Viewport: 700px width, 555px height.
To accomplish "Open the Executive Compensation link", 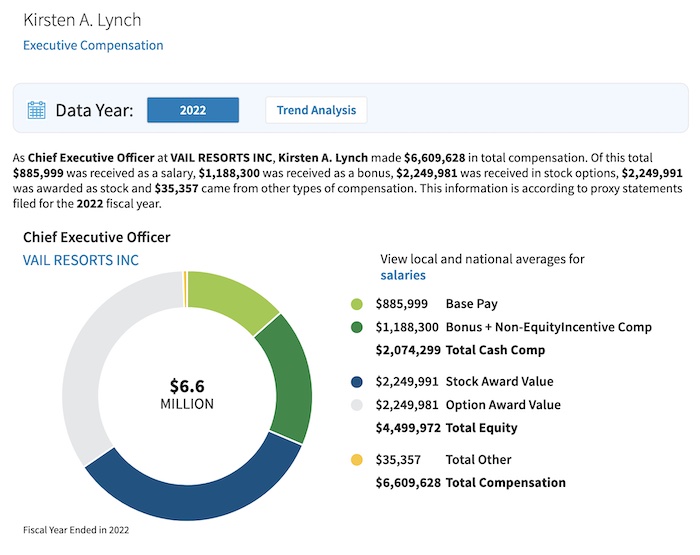I will [93, 45].
